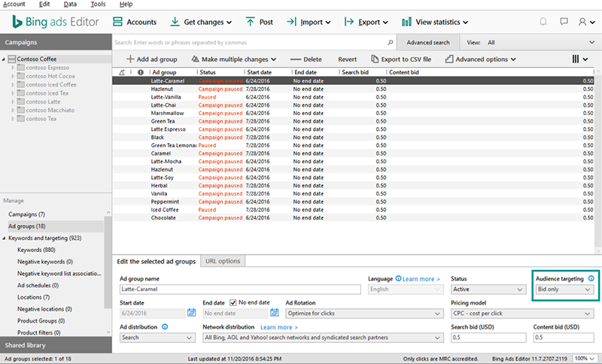The height and width of the screenshot is (364, 602).
Task: Click the Export to CSV file icon
Action: tap(374, 59)
